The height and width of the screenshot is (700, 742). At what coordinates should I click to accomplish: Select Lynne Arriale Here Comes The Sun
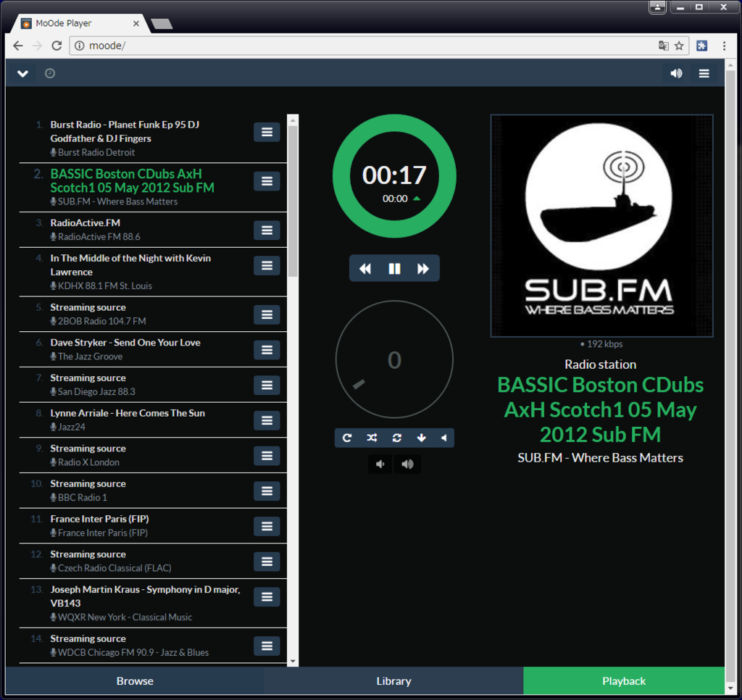pos(128,413)
